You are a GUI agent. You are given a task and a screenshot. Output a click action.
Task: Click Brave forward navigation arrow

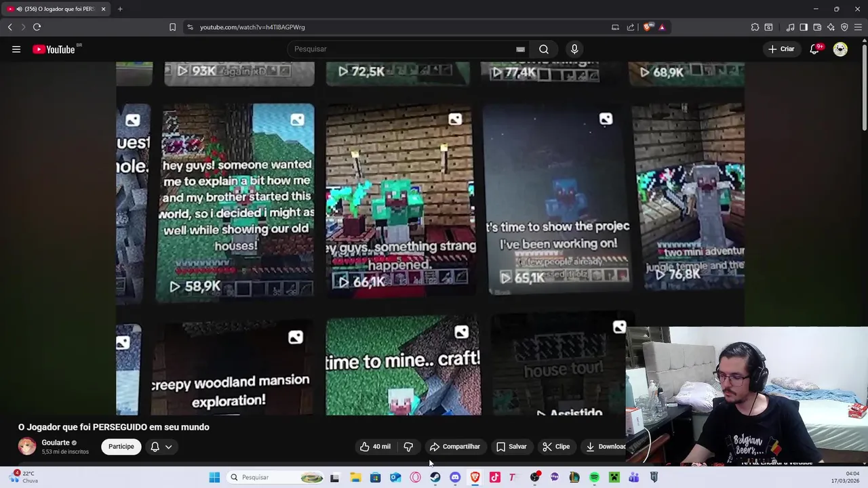coord(23,27)
